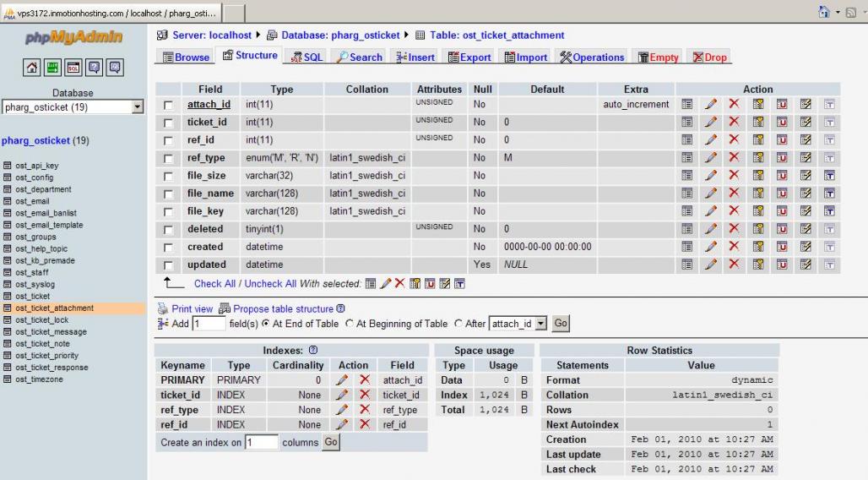868x480 pixels.
Task: Check the ticket_id field checkbox
Action: 168,123
